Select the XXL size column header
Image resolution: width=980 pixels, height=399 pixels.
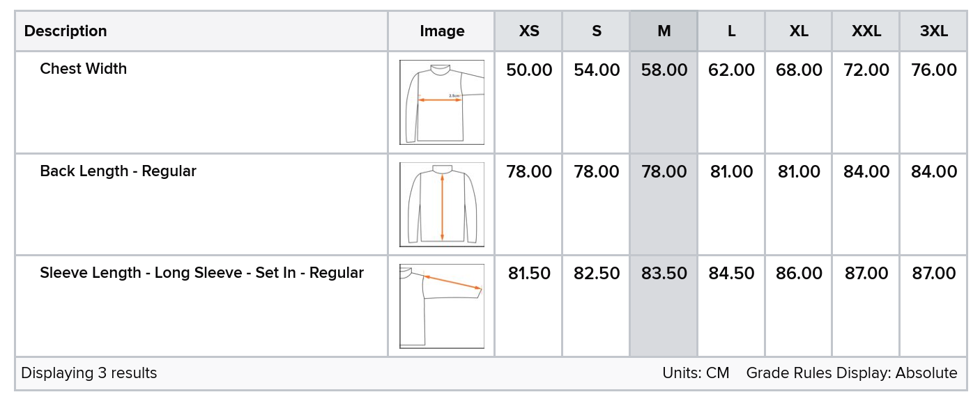866,31
